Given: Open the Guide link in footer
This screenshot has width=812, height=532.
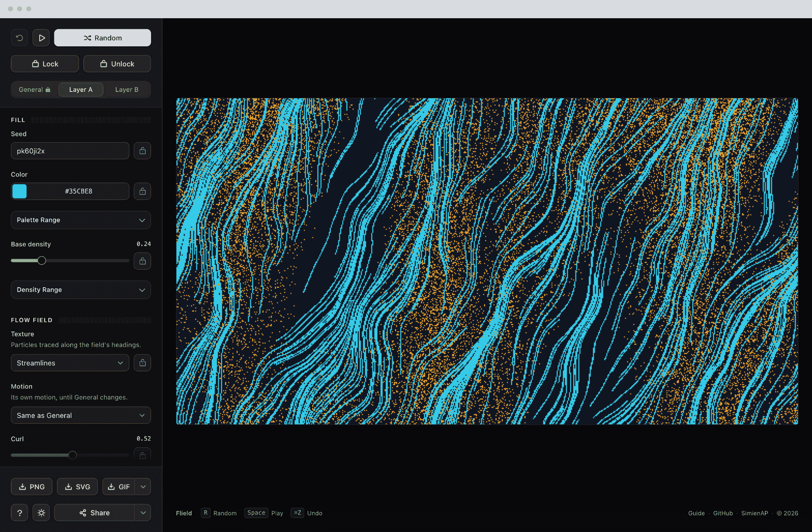Looking at the screenshot, I should coord(696,513).
